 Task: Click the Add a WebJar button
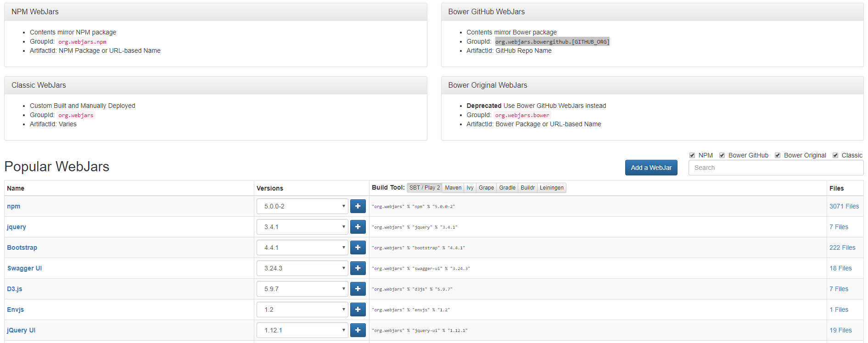pos(651,168)
